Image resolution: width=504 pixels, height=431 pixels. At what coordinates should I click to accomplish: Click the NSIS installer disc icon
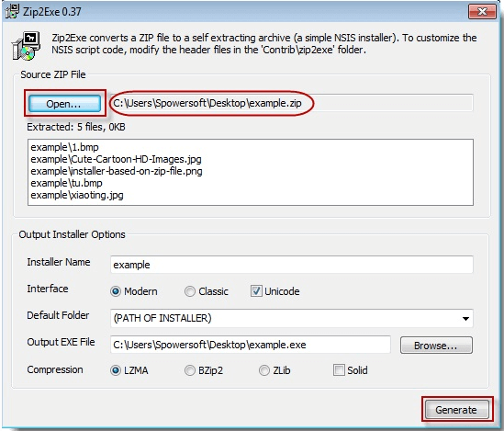pos(27,46)
